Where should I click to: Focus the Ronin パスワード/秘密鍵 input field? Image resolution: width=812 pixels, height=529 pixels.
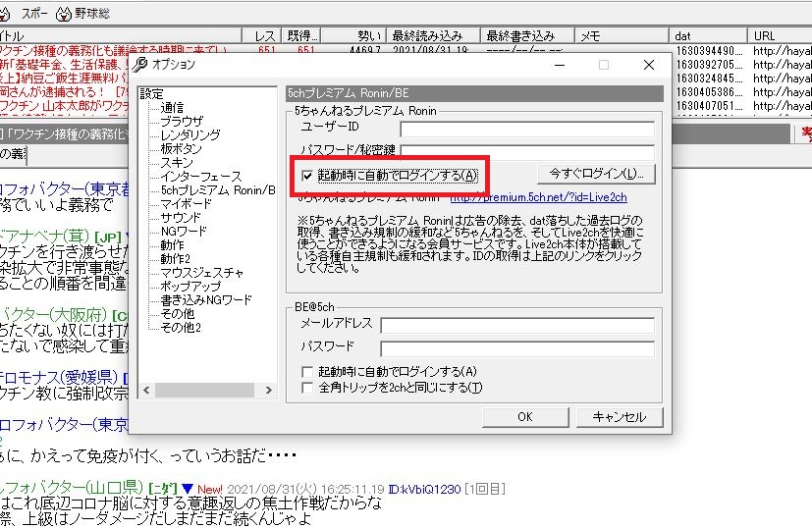coord(527,152)
